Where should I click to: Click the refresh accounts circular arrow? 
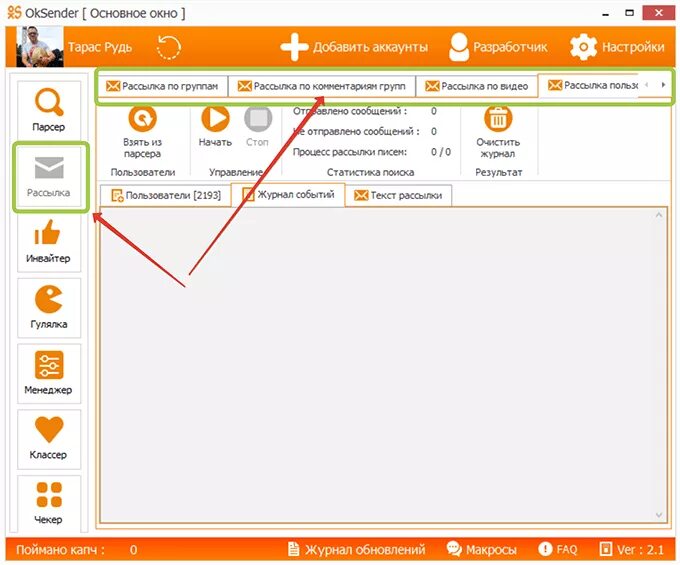[169, 47]
